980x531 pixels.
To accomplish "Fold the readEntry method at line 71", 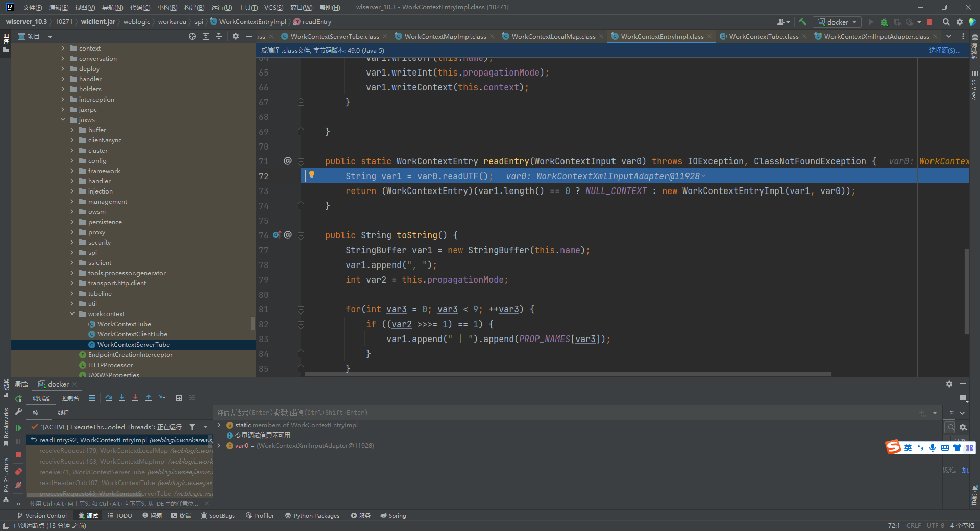I will tap(301, 161).
